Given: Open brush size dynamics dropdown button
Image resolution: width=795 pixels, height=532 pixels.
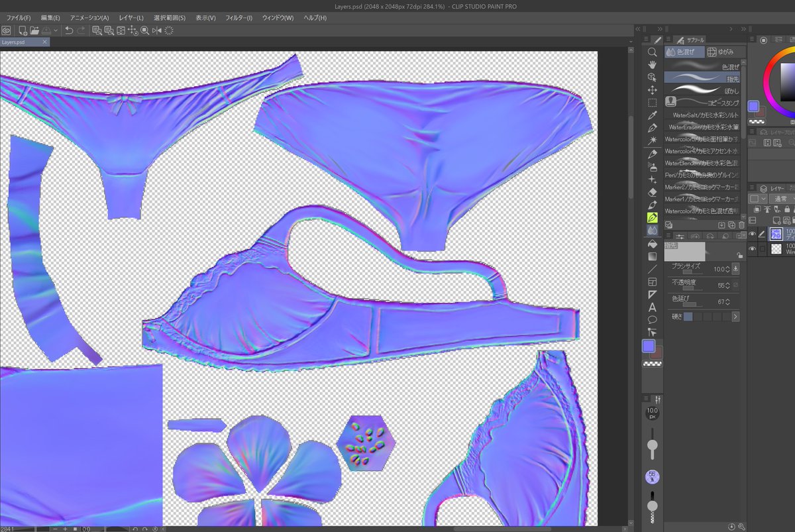Looking at the screenshot, I should click(735, 269).
